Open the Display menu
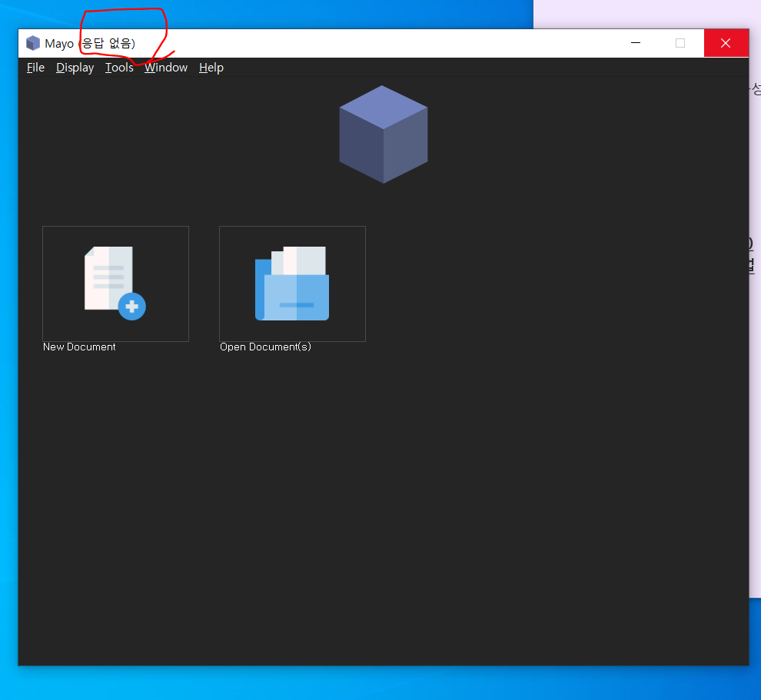The width and height of the screenshot is (761, 700). tap(75, 68)
